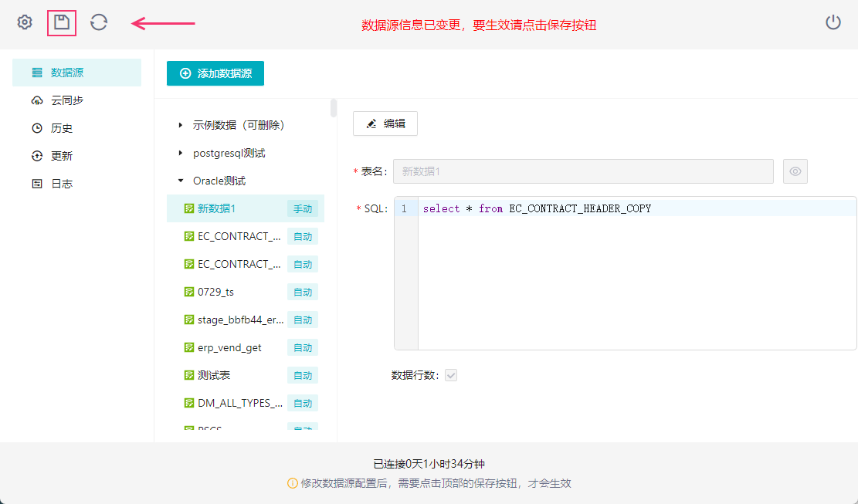The height and width of the screenshot is (504, 858).
Task: Click the table icon beside 新数据1
Action: (x=188, y=208)
